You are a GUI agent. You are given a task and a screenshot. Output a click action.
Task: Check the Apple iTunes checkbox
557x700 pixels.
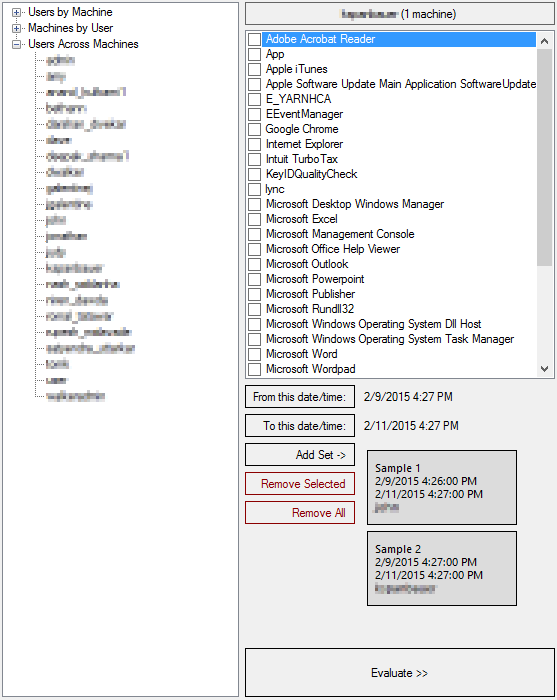tap(254, 69)
